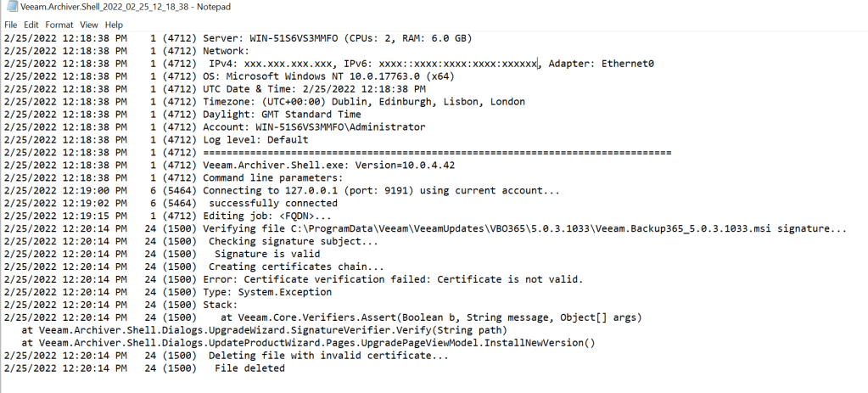
Task: Click the Verifying file Veeam.Backup365 msi line
Action: coord(524,229)
